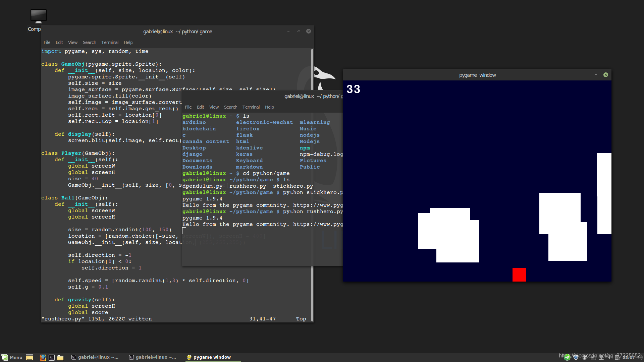Open View menu in the vim terminal

click(x=73, y=43)
